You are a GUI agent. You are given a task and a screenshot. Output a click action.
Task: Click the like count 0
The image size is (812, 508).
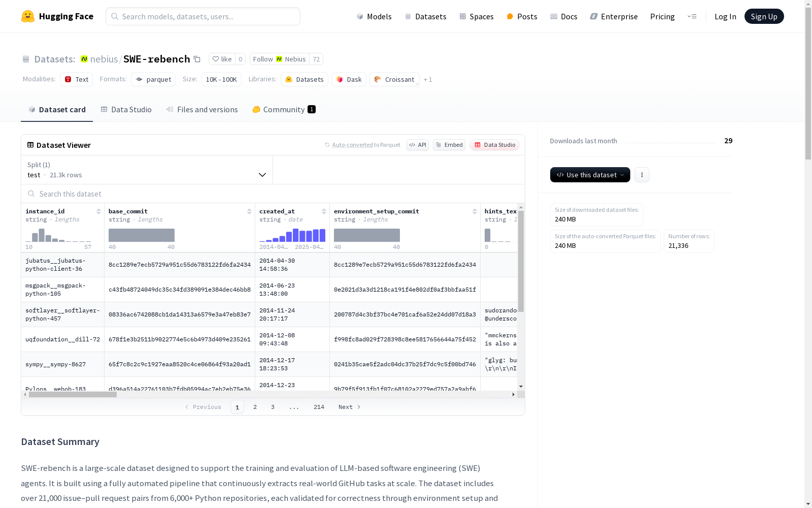pos(240,59)
